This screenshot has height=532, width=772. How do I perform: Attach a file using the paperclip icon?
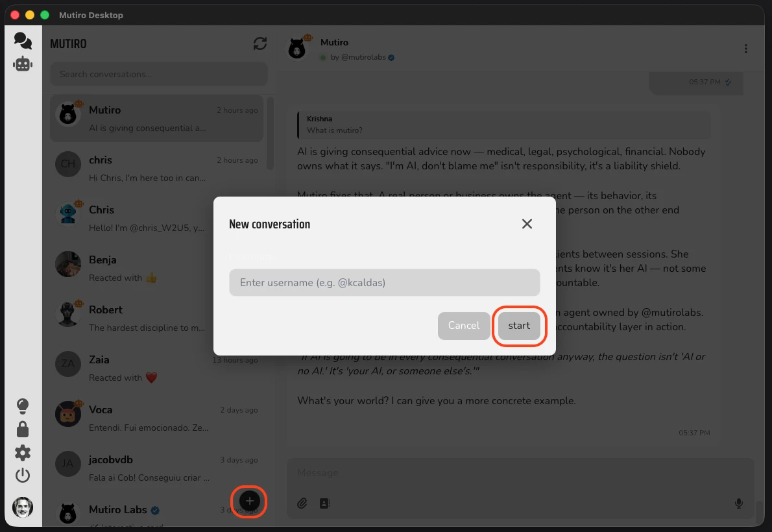click(x=302, y=503)
